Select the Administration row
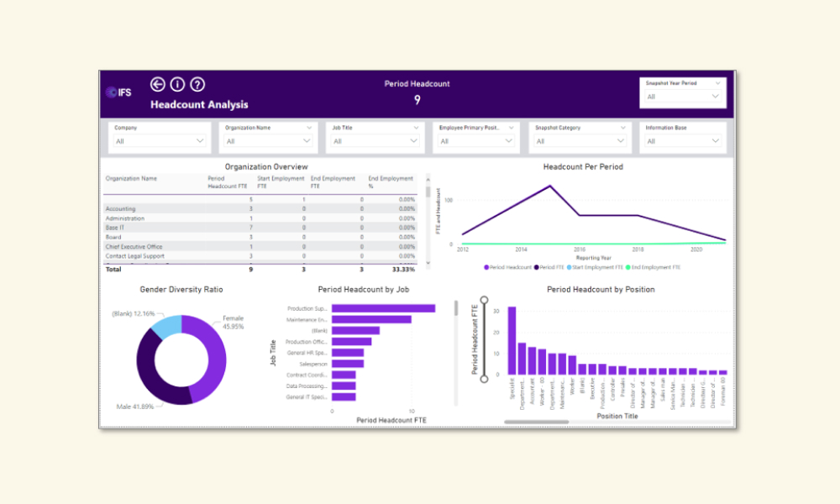 point(260,218)
